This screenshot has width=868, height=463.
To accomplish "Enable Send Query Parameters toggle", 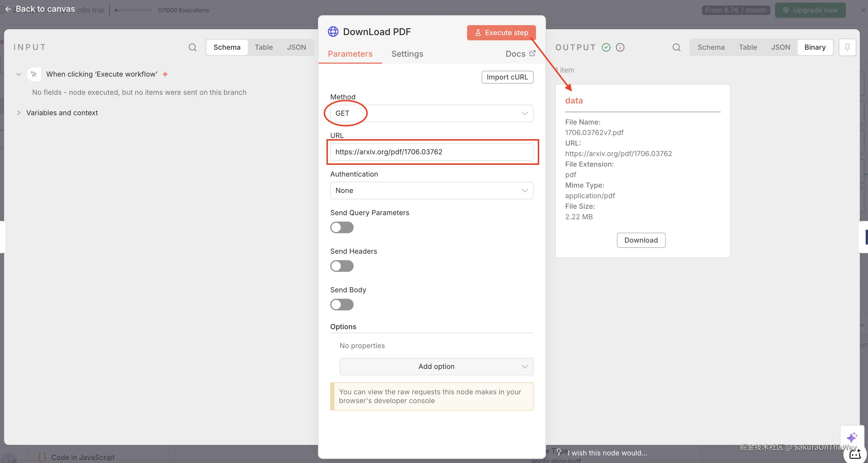I will [342, 227].
